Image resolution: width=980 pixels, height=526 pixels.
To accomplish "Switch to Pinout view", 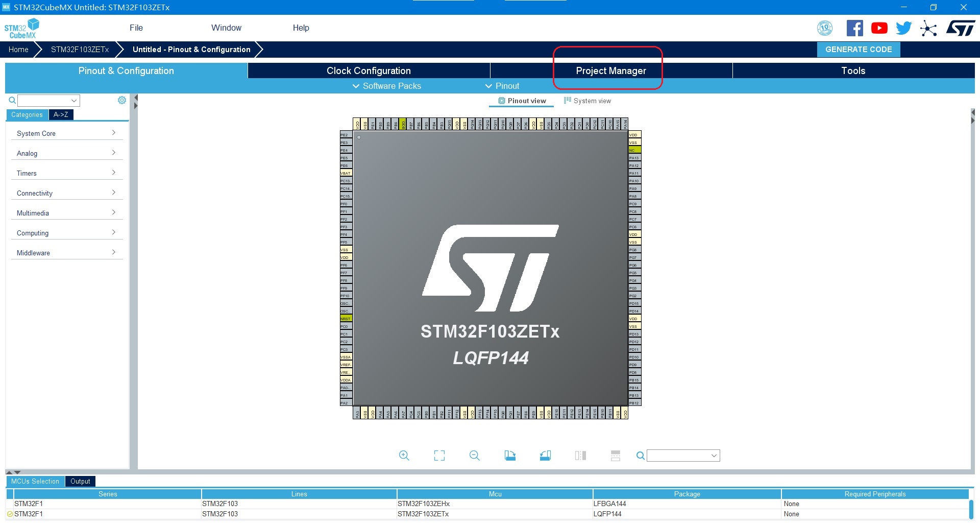I will [522, 101].
